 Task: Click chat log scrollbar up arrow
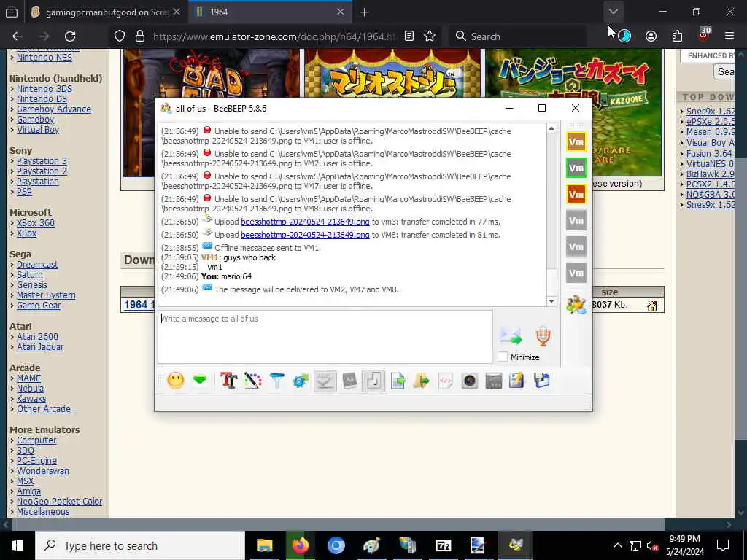551,128
